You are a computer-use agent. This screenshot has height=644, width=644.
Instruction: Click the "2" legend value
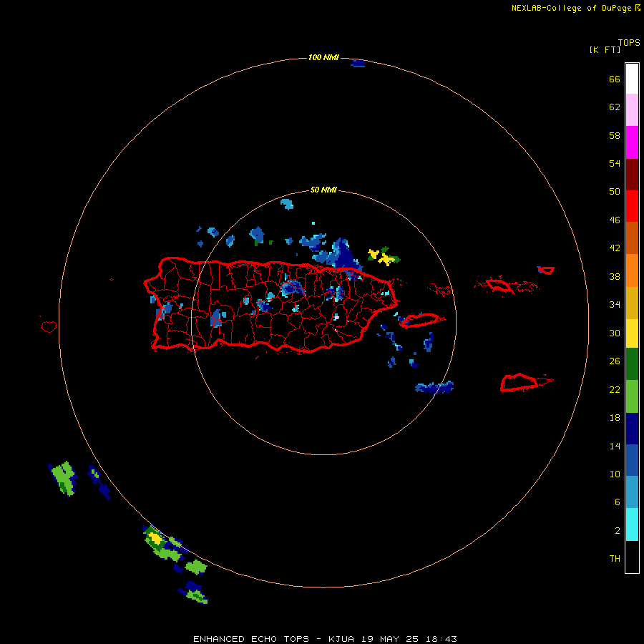(x=618, y=531)
